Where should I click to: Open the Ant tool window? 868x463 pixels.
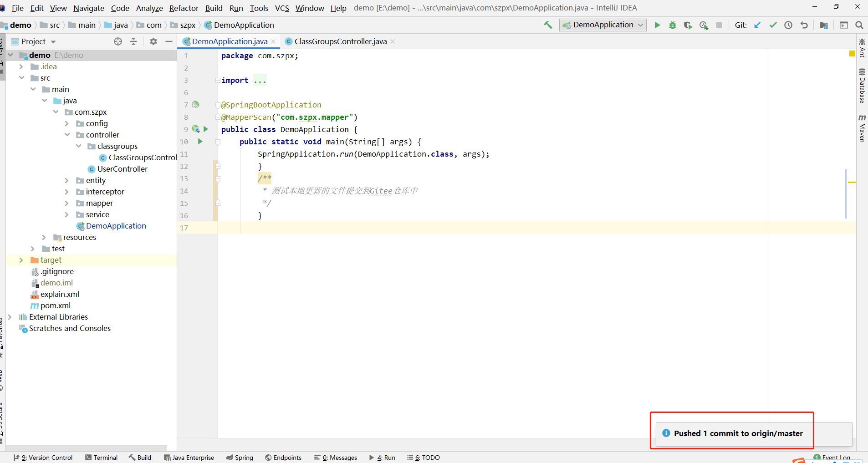point(862,48)
